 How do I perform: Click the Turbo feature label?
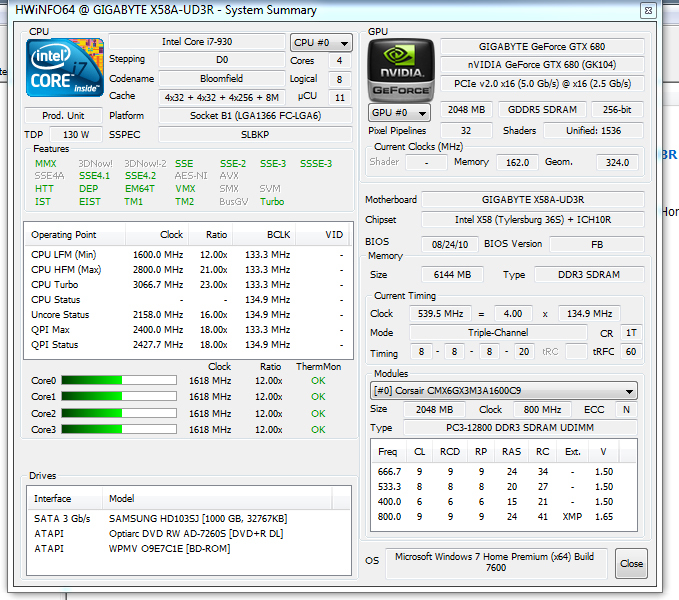click(x=272, y=202)
